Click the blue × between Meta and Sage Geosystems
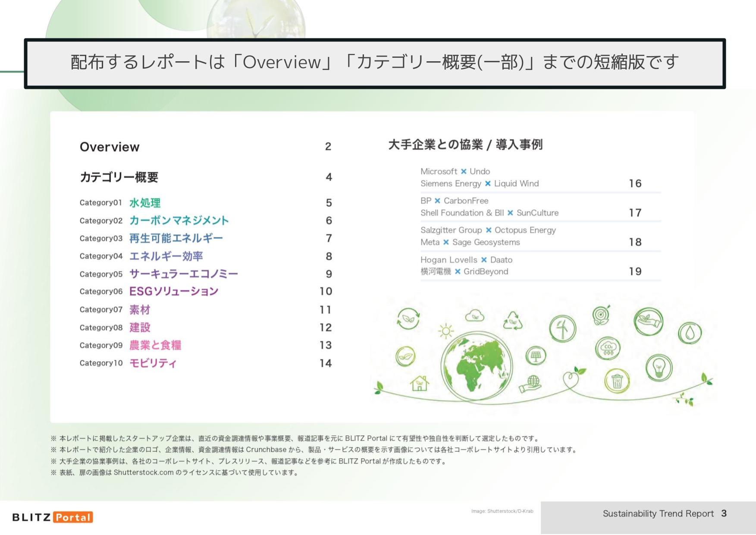This screenshot has height=535, width=756. point(446,242)
